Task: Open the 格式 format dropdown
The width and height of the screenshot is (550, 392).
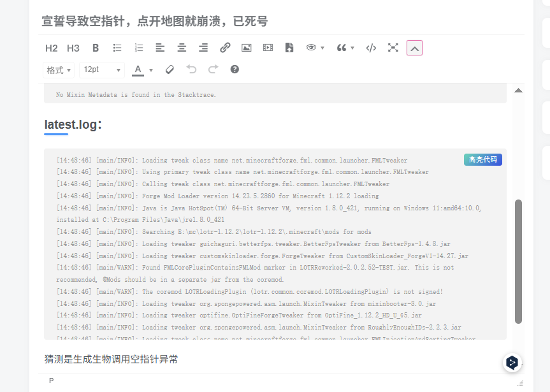Action: pos(59,69)
